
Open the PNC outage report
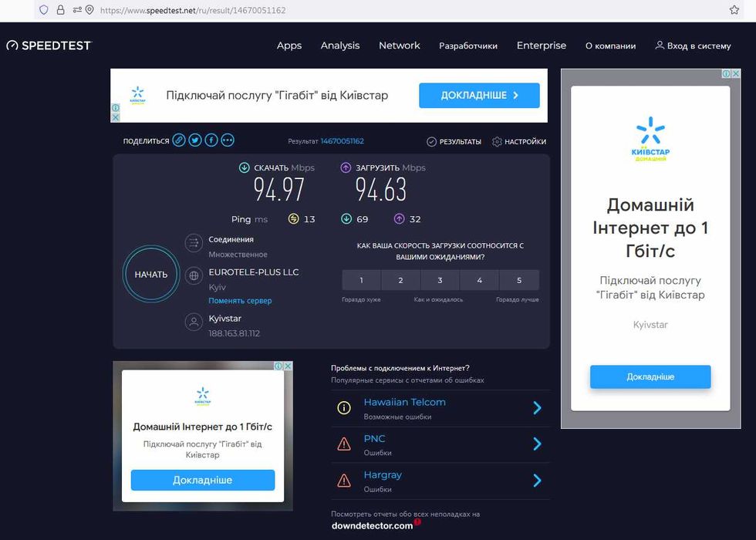(374, 439)
